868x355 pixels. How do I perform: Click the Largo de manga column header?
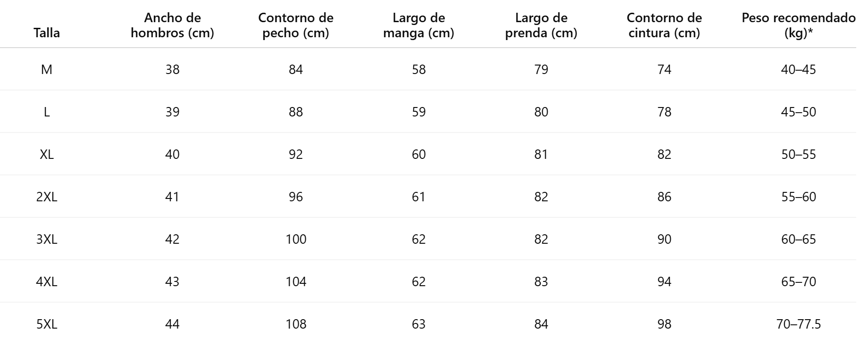point(418,25)
